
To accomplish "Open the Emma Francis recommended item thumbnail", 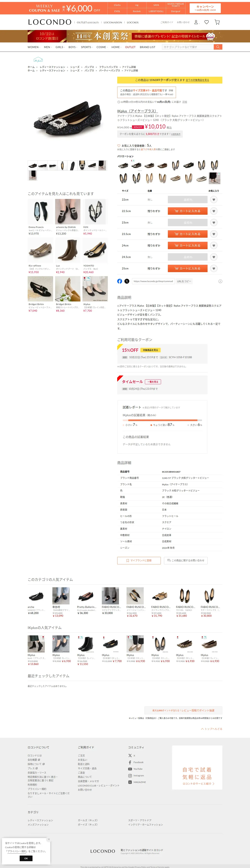I will (40, 212).
